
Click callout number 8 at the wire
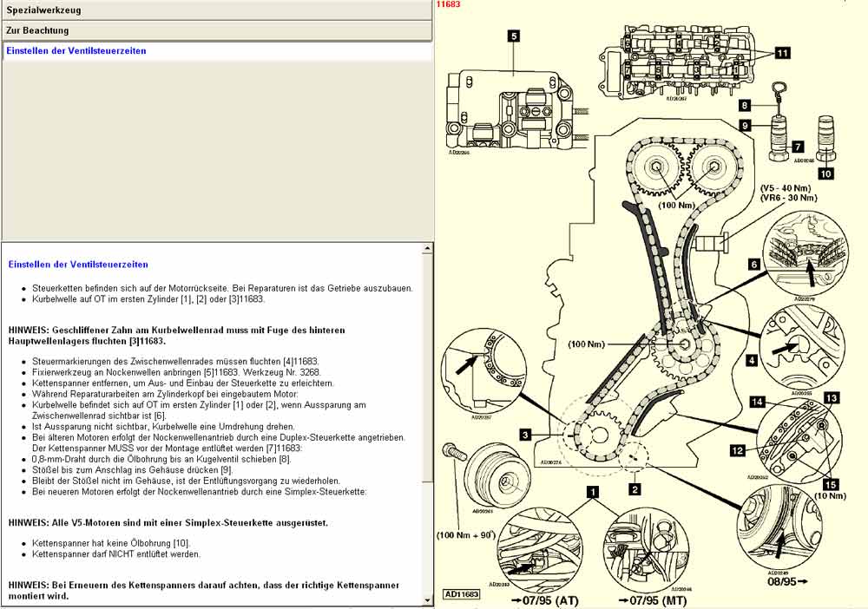pos(745,106)
